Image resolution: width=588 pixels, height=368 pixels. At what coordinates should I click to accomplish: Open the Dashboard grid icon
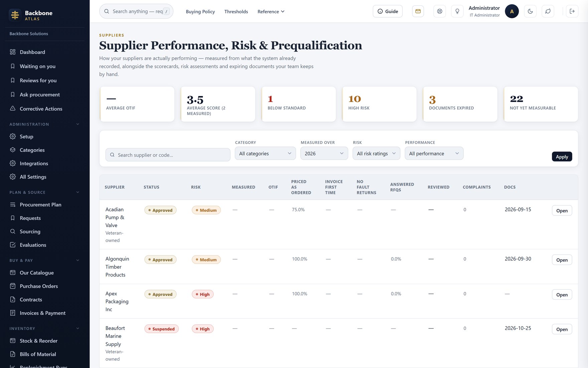tap(13, 52)
